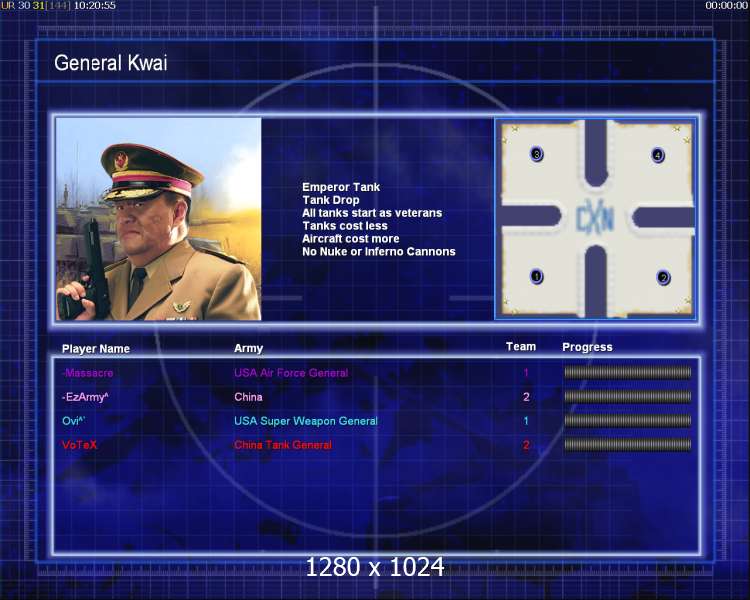Click the General Kwai portrait image
Image resolution: width=750 pixels, height=600 pixels.
click(158, 219)
